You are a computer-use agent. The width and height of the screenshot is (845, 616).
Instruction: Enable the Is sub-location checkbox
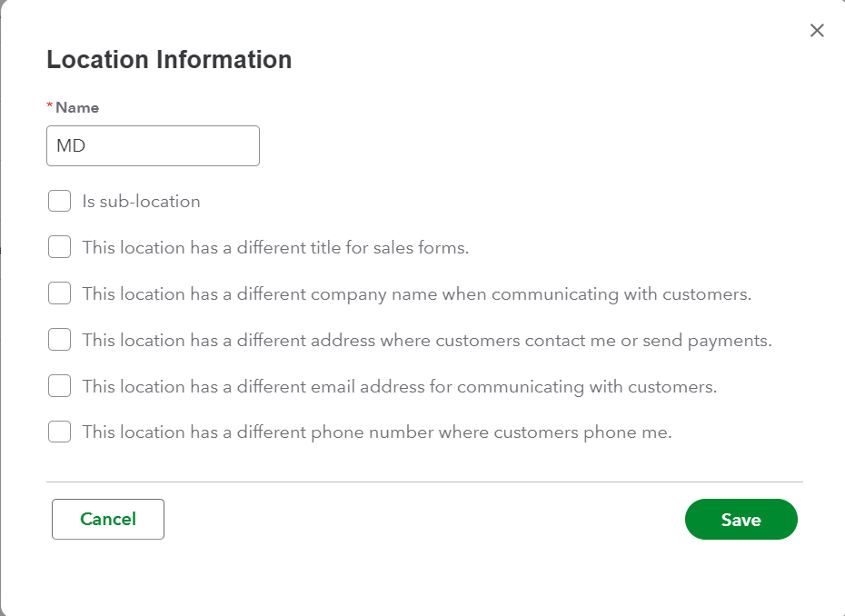pos(60,201)
